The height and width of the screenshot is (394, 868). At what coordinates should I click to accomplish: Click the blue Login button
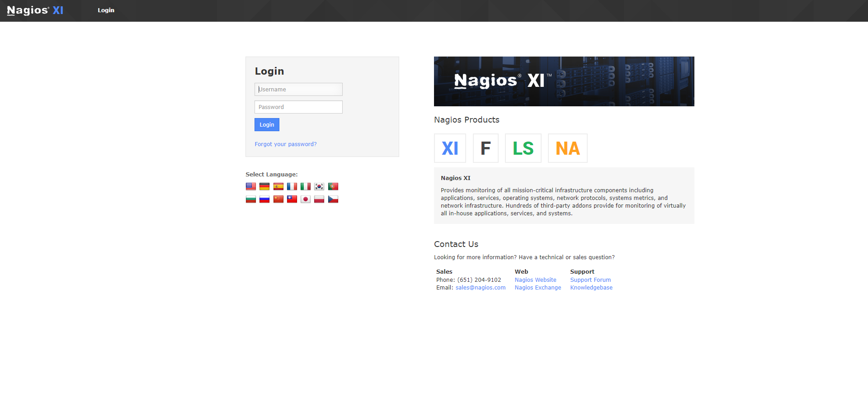(x=267, y=124)
